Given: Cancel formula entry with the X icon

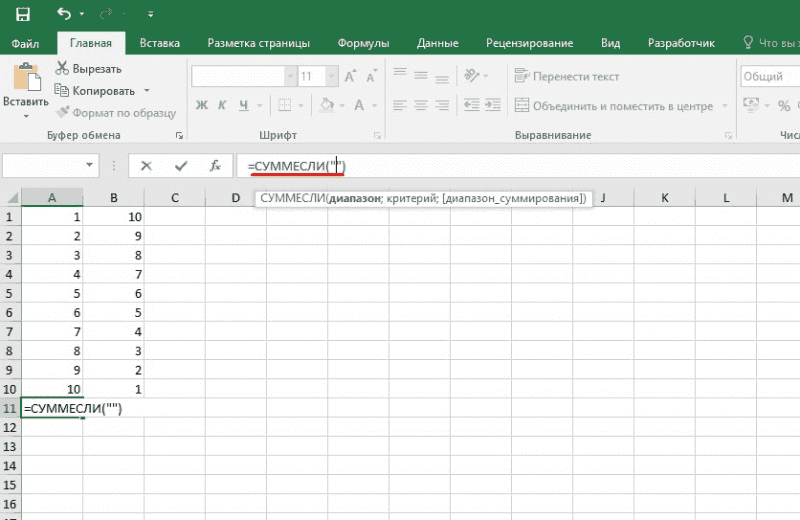Looking at the screenshot, I should [146, 166].
